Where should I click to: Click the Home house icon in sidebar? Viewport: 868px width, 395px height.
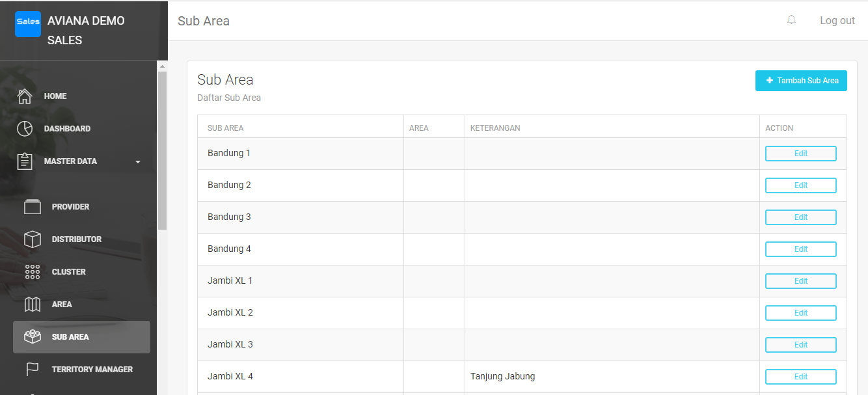coord(25,96)
